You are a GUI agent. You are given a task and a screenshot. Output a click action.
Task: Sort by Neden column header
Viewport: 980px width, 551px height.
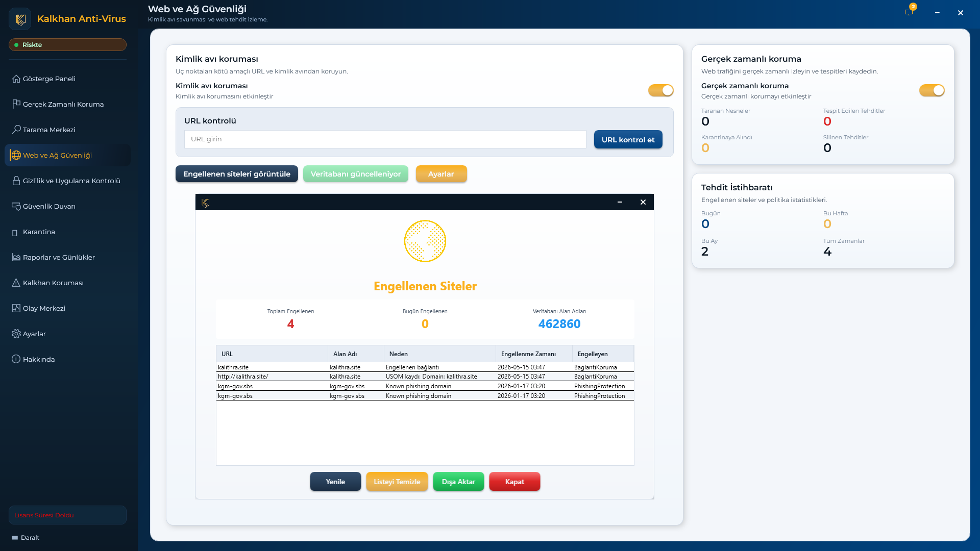(440, 354)
